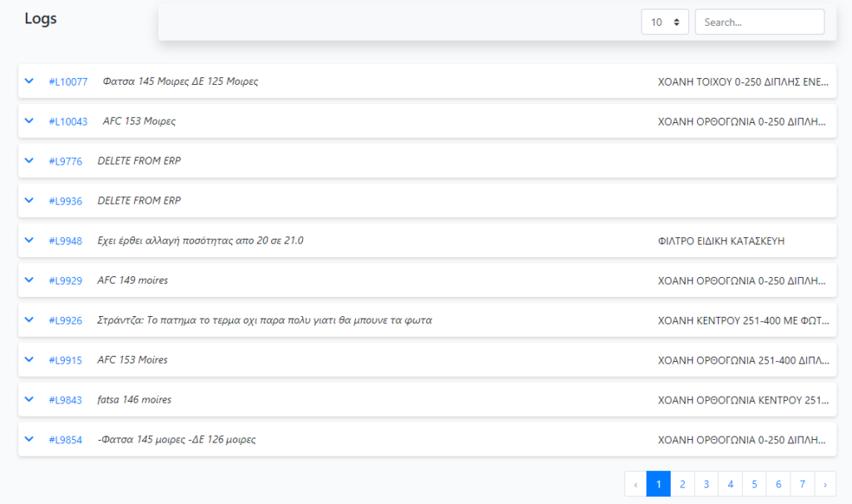Open the #L10077 log link

point(68,82)
